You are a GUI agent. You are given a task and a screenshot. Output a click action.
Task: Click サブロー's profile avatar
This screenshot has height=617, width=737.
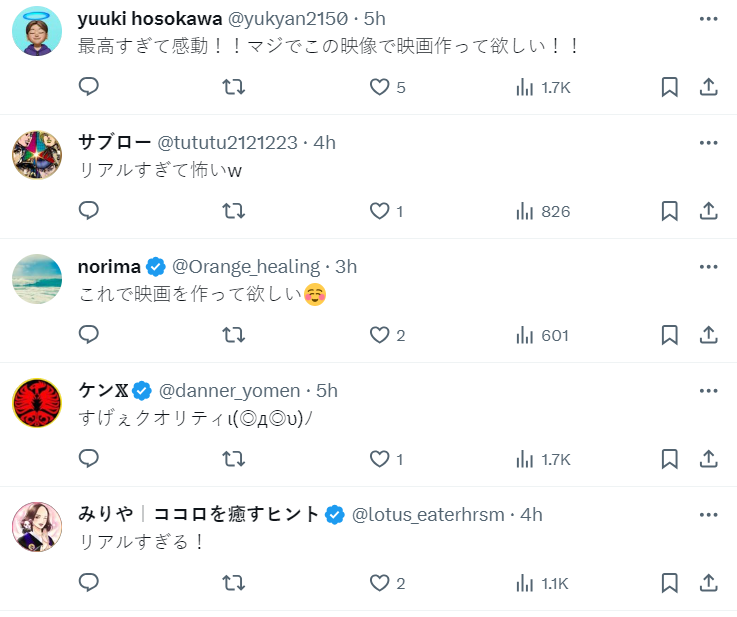[37, 155]
